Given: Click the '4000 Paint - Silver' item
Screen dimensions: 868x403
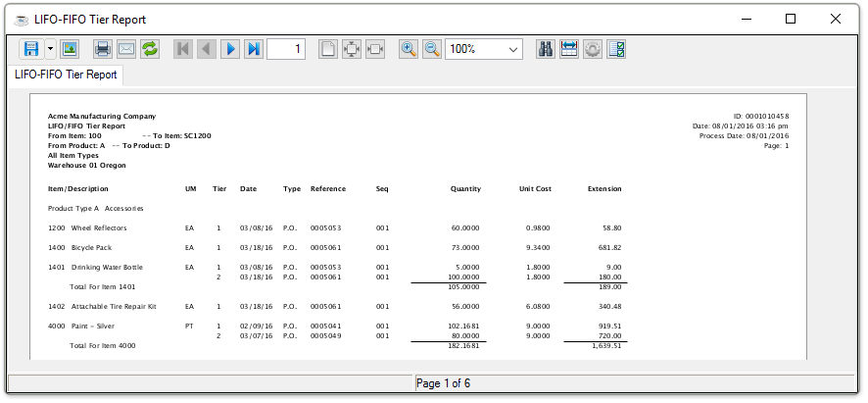Looking at the screenshot, I should 81,326.
